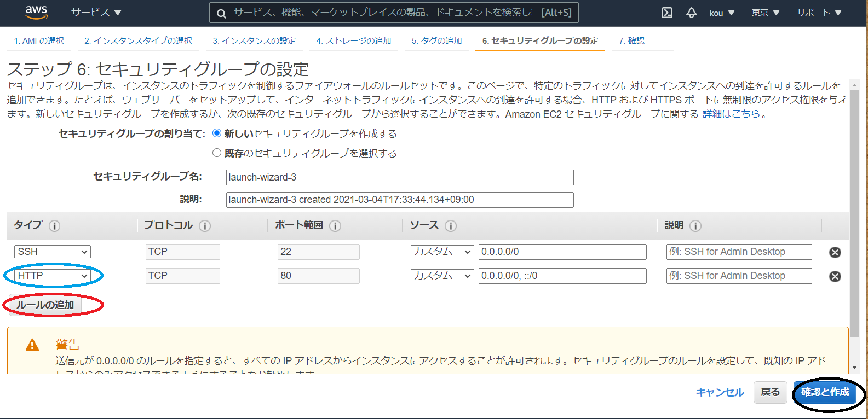Click the warning triangle icon
The image size is (868, 419).
pyautogui.click(x=32, y=345)
